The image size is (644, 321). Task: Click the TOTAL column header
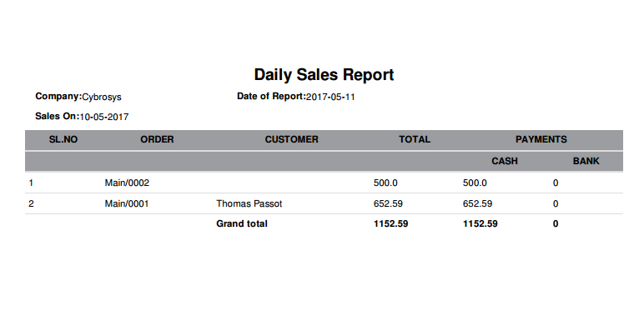415,139
